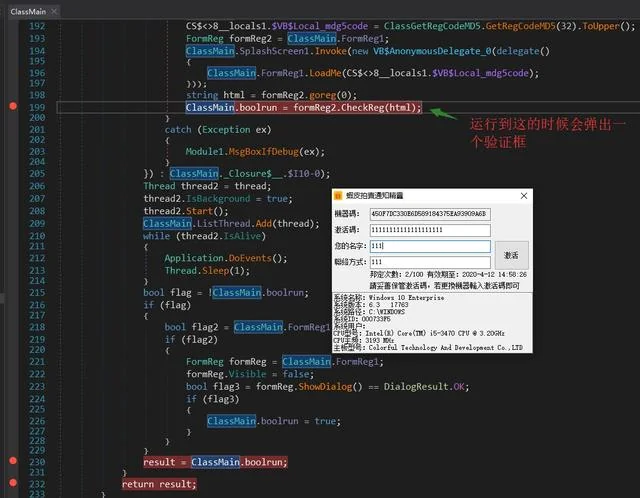
Task: Focus the 聯絡方式 contact field
Action: (x=430, y=262)
